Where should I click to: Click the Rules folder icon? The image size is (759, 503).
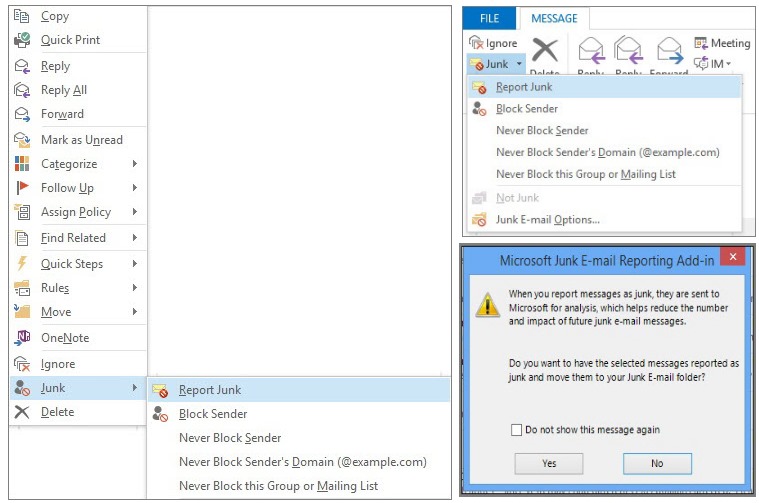tap(22, 288)
